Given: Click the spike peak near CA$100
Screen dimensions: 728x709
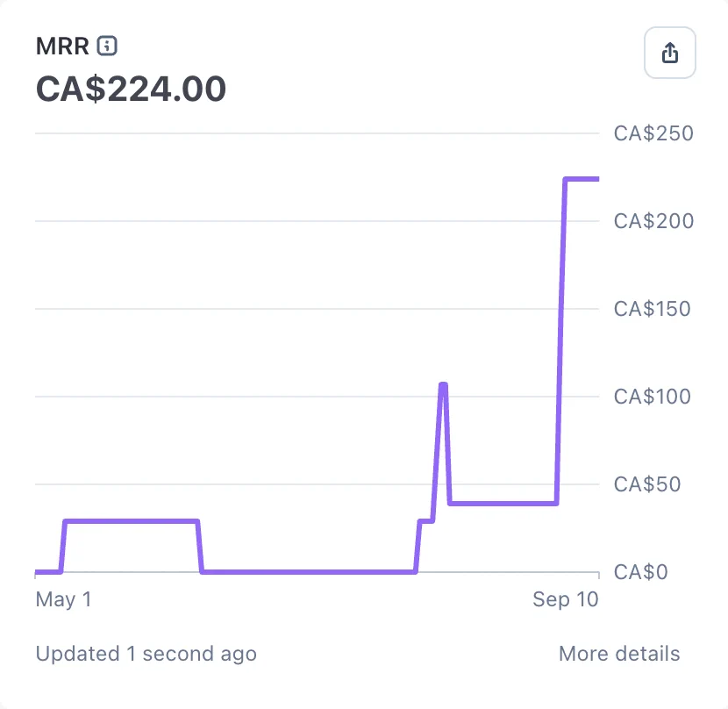Looking at the screenshot, I should (444, 384).
